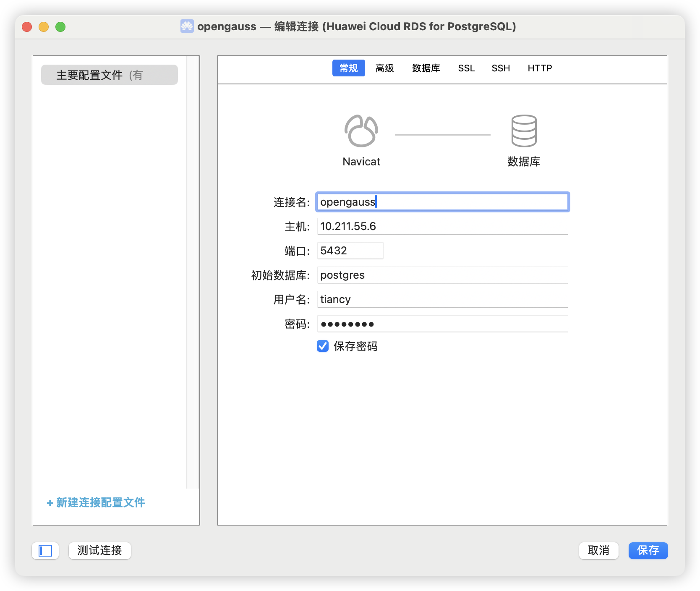Click the 密码 password field
Viewport: 700px width, 591px height.
[x=443, y=324]
